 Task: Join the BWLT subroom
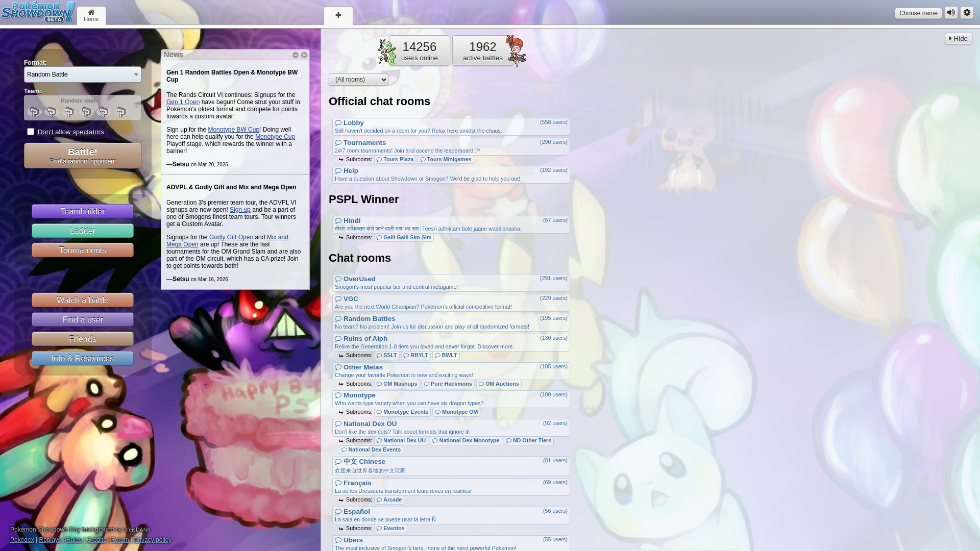446,356
